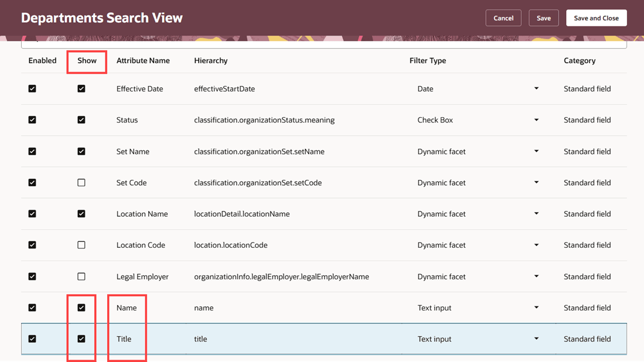Viewport: 644px width, 362px height.
Task: Open Filter Type dropdown for Location Code
Action: click(x=536, y=245)
